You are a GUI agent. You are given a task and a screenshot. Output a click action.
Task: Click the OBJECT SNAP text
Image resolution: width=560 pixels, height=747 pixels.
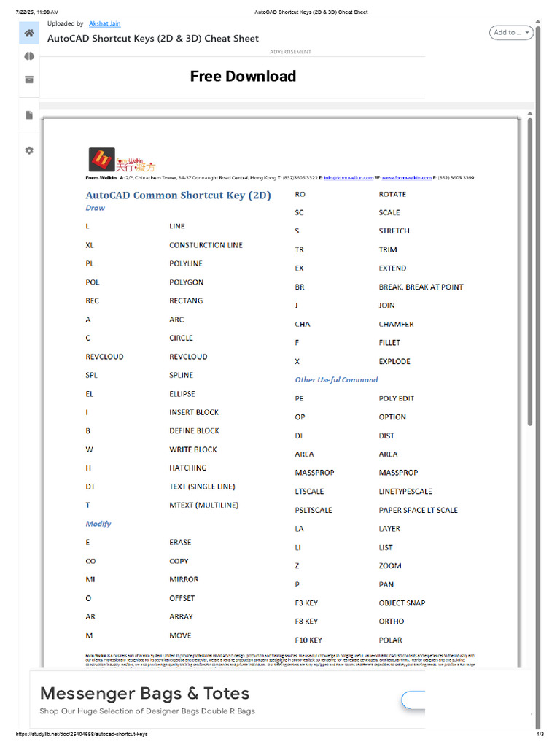point(402,603)
